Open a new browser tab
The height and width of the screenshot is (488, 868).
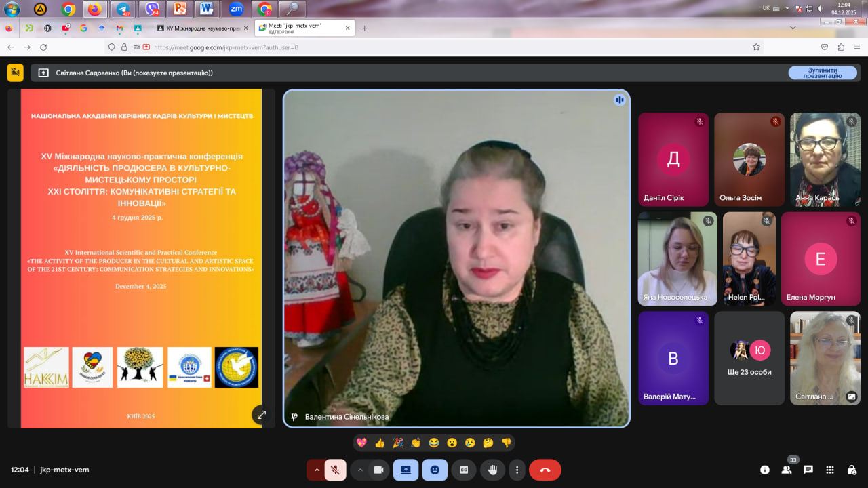364,28
